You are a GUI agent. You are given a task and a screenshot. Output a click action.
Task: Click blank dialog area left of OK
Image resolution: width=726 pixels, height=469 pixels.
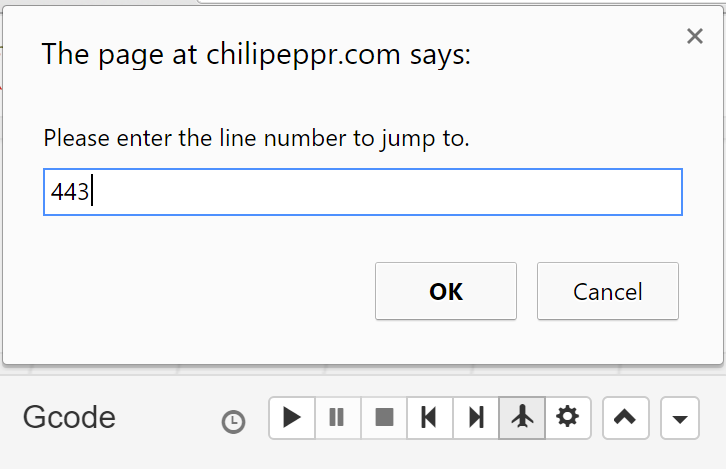point(200,291)
